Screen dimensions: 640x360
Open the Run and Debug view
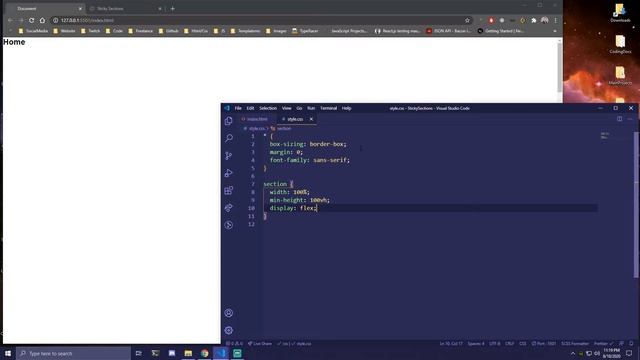(229, 173)
